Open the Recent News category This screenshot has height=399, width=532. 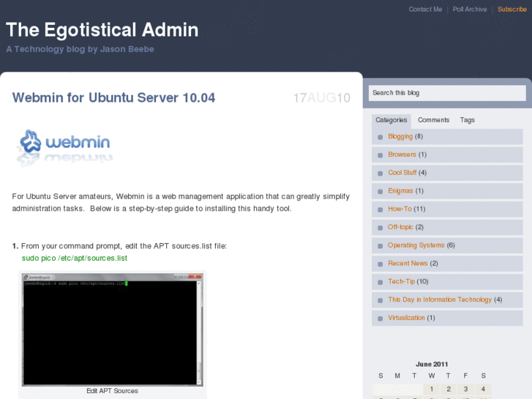click(408, 263)
